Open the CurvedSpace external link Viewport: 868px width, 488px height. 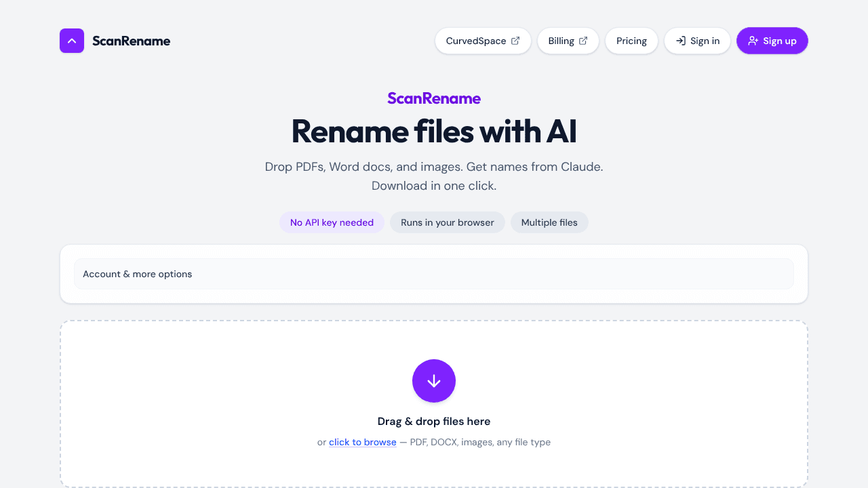pos(483,41)
